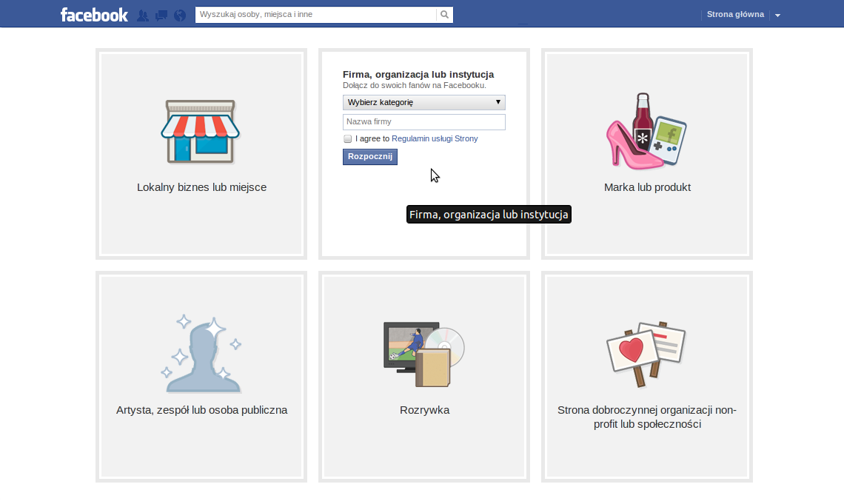Open the notifications globe icon
This screenshot has width=844, height=504.
coord(180,15)
